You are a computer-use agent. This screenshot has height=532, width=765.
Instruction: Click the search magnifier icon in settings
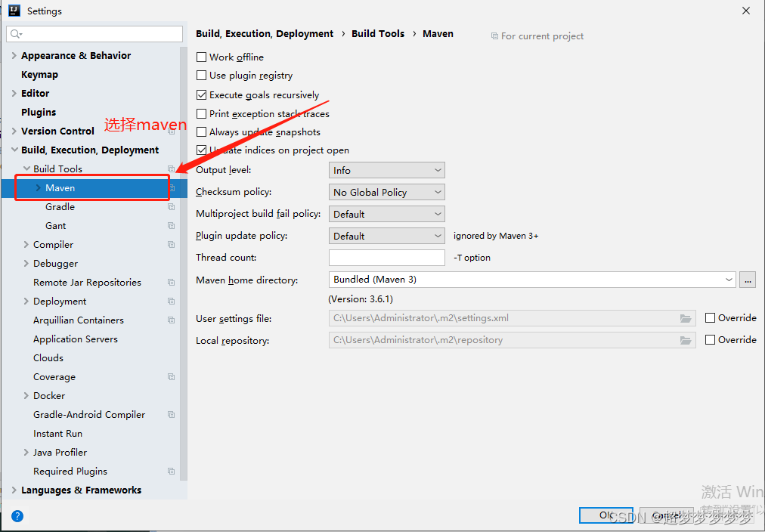click(16, 34)
